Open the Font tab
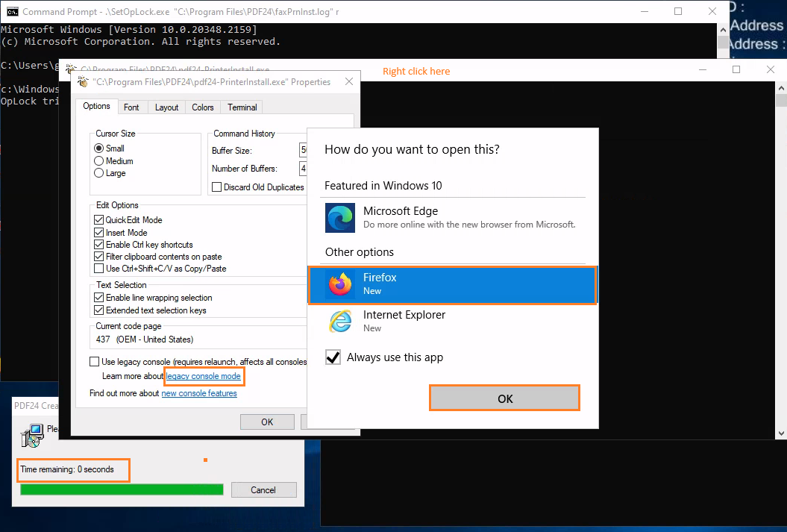Viewport: 787px width, 532px height. (x=131, y=107)
